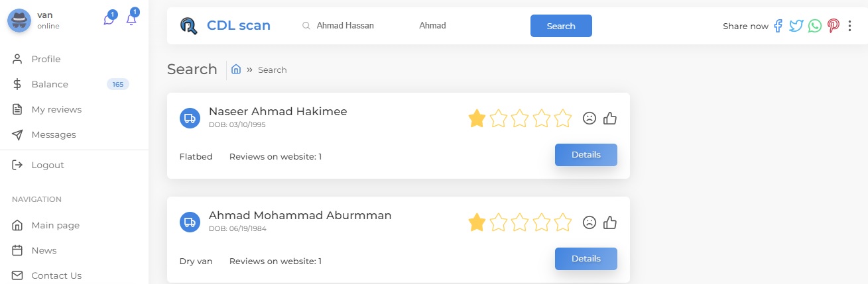Click thumbs up for Ahmad Mohammad Aburmman

(610, 222)
